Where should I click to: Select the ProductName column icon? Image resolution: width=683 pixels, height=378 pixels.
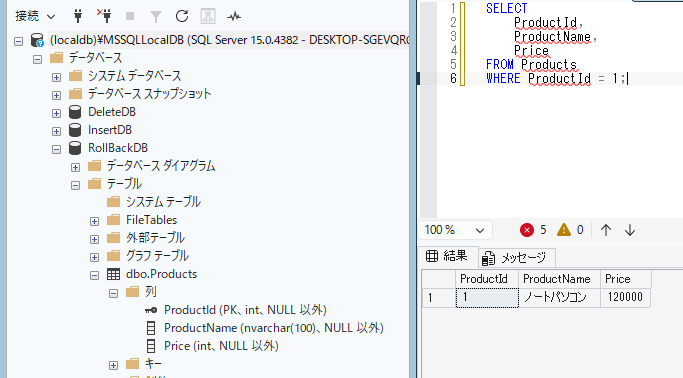pyautogui.click(x=151, y=328)
